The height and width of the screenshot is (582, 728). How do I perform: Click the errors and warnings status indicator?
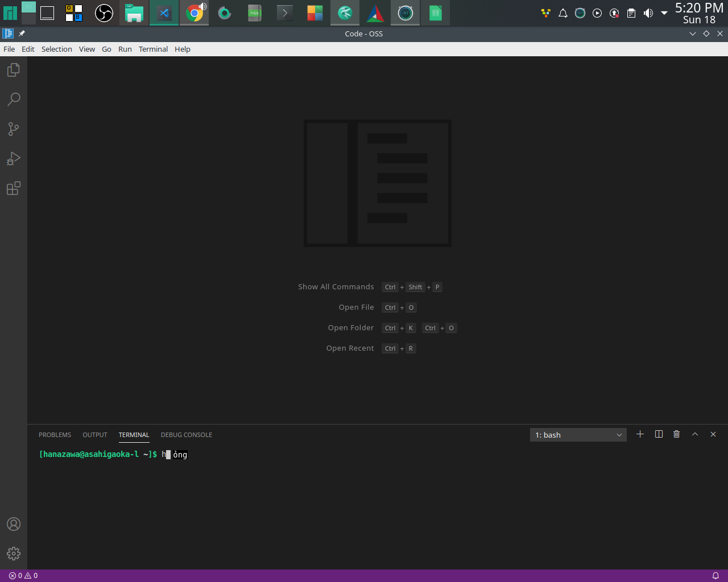(x=22, y=575)
